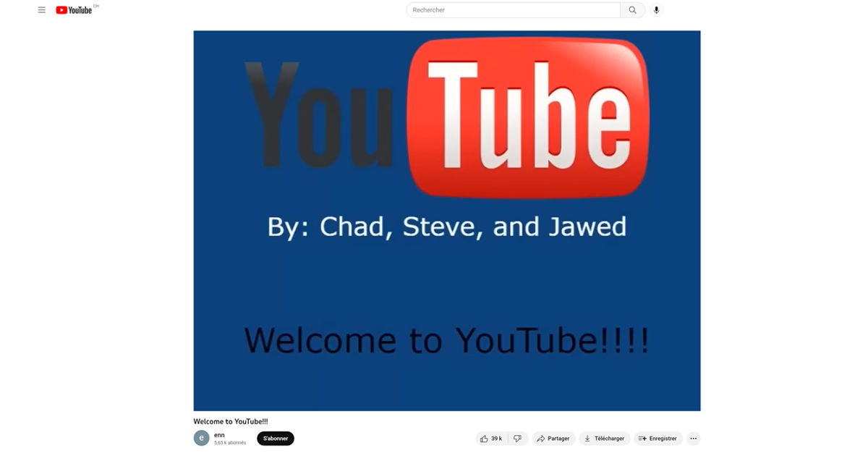Screen dimensions: 868x456
Task: Open the three-dot more actions menu
Action: (693, 439)
